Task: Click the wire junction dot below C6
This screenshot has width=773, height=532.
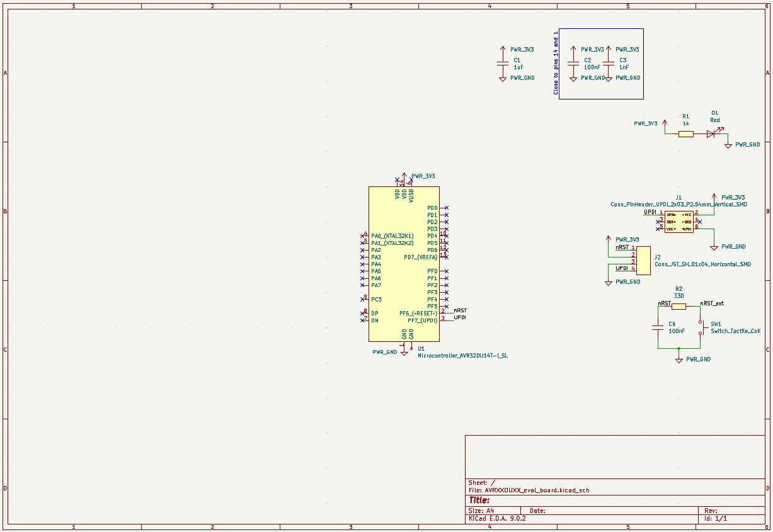Action: click(679, 348)
